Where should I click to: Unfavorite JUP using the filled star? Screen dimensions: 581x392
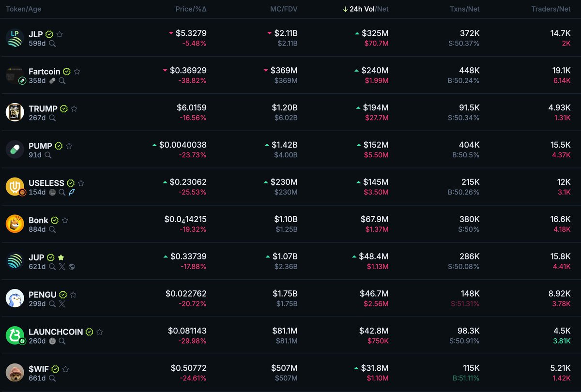click(61, 258)
